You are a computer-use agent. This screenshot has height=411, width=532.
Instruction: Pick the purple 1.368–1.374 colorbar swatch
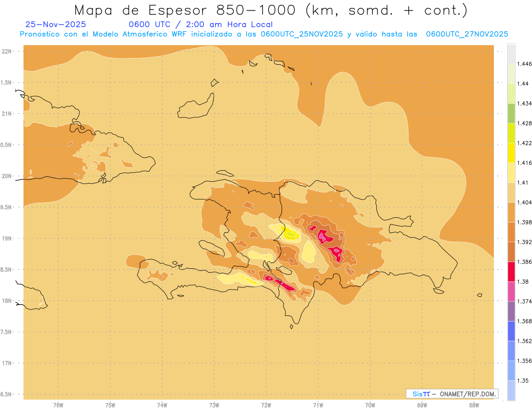pyautogui.click(x=511, y=311)
